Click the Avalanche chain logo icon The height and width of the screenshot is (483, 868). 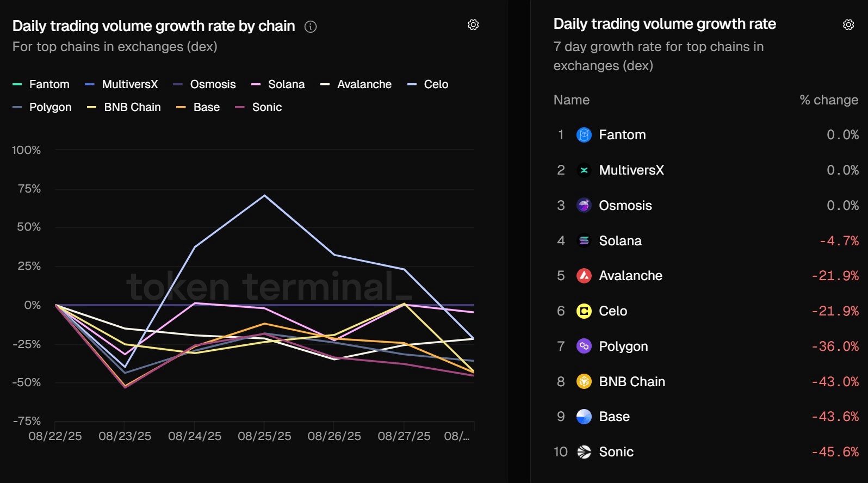(x=584, y=276)
